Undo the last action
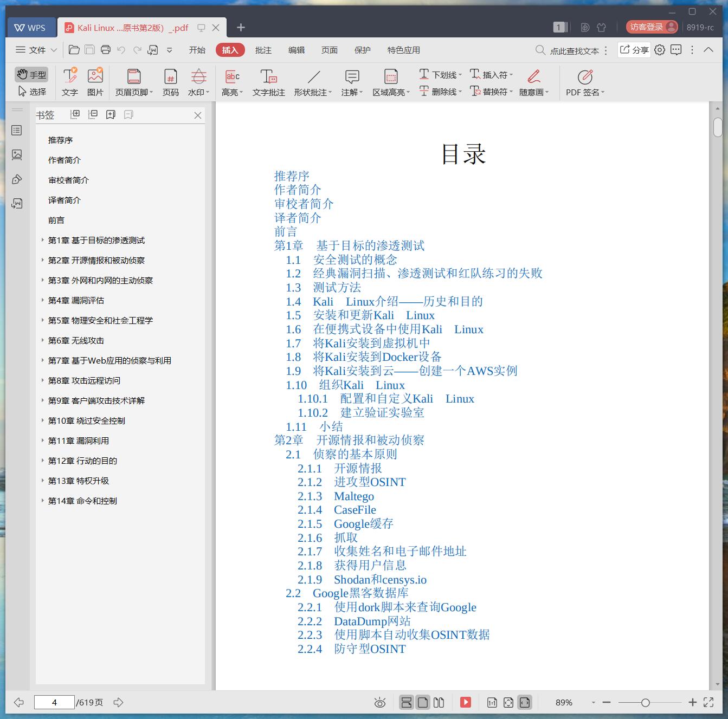The image size is (728, 719). click(121, 50)
